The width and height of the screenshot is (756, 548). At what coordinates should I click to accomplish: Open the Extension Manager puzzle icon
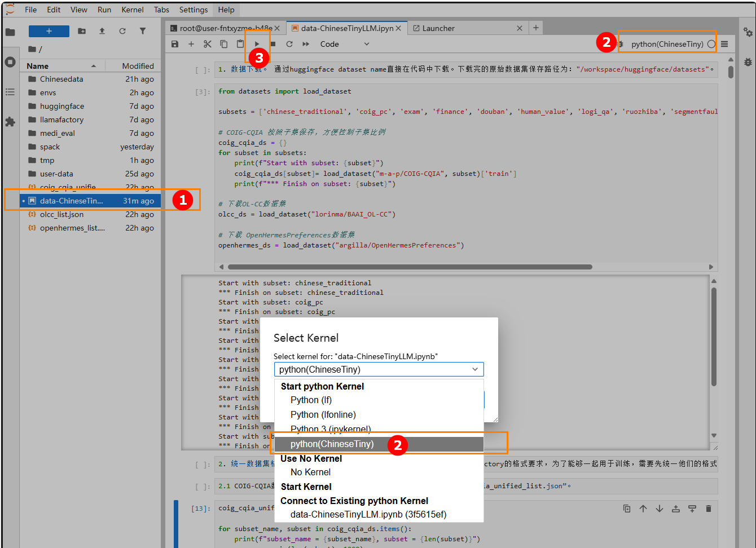coord(10,122)
